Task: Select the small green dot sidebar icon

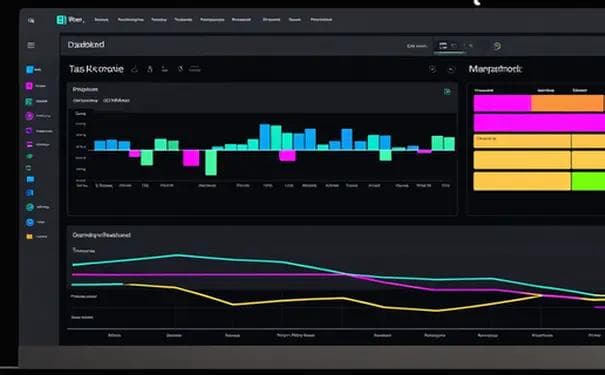Action: click(29, 156)
